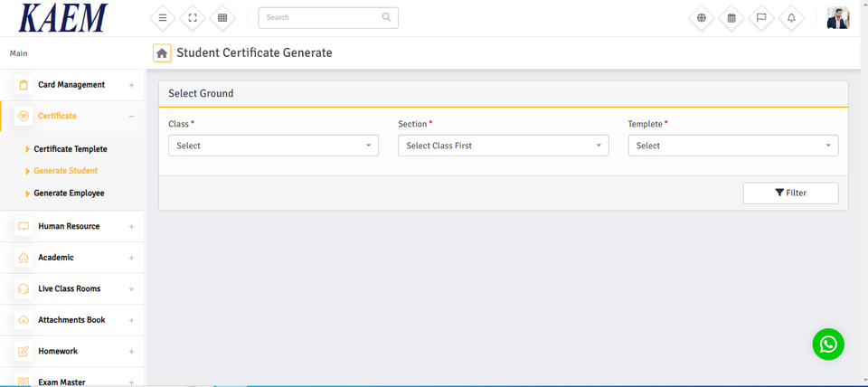
Task: Click the KAEM logo
Action: (x=62, y=18)
